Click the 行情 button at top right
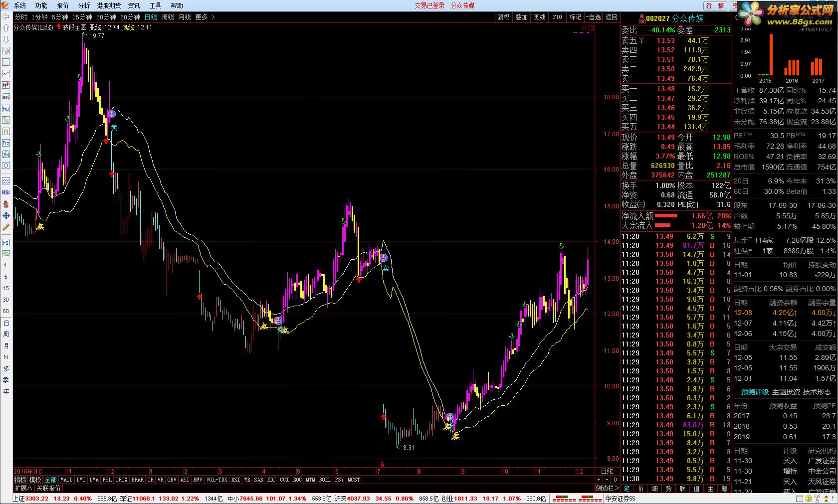Viewport: 838px width, 504px height. 716,5
